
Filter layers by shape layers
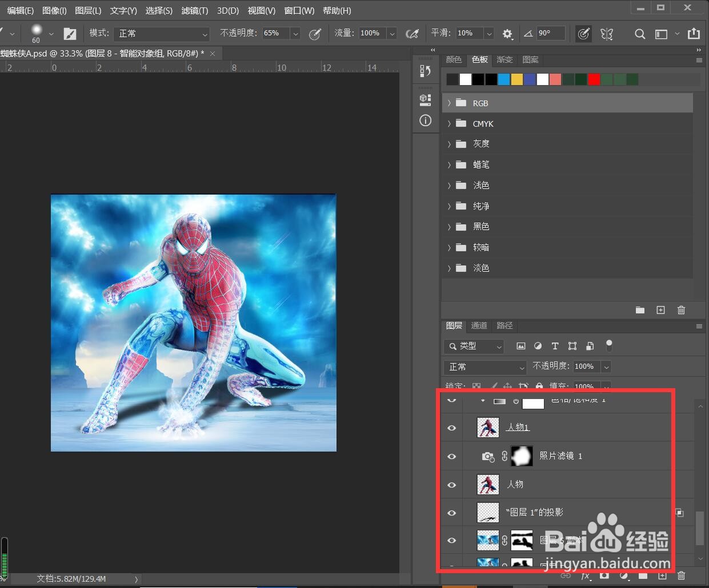(572, 346)
